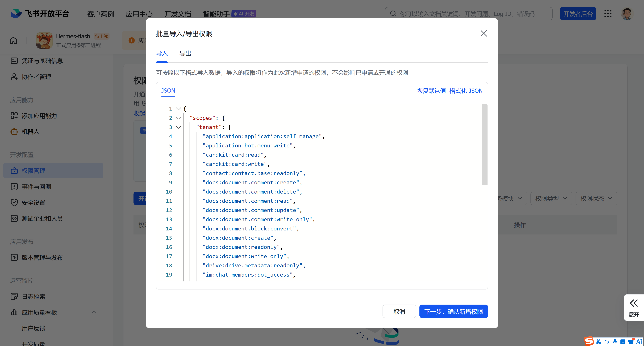Open the 权限类型 dropdown filter
This screenshot has width=644, height=346.
[x=551, y=199]
